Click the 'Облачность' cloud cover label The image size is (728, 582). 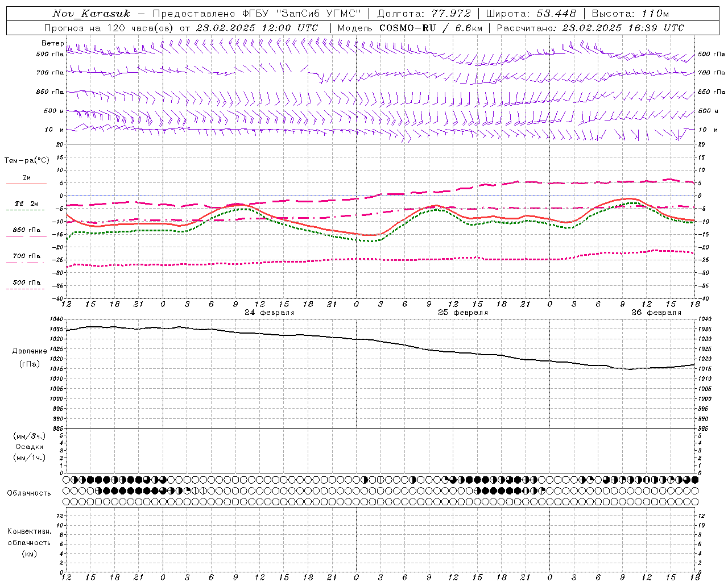pyautogui.click(x=29, y=493)
